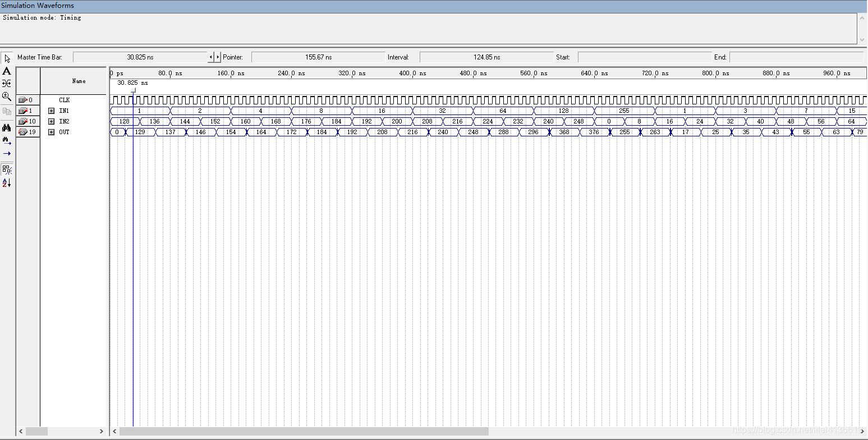868x440 pixels.
Task: Click the Start time field
Action: pos(645,57)
